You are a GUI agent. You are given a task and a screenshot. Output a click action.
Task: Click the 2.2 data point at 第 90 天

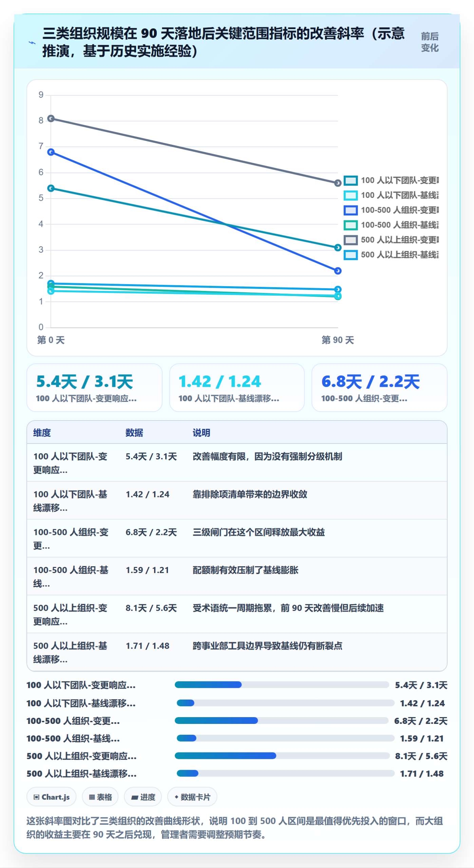(338, 271)
